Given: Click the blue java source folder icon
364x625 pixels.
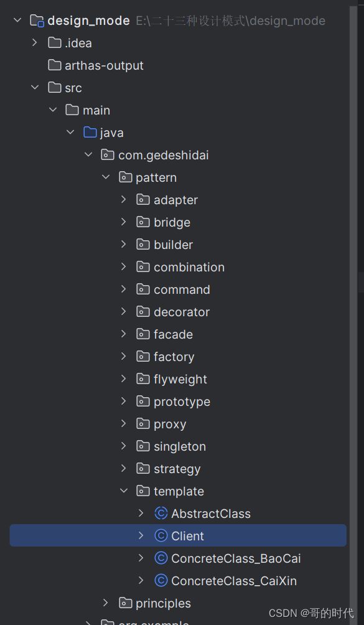Looking at the screenshot, I should [x=90, y=133].
